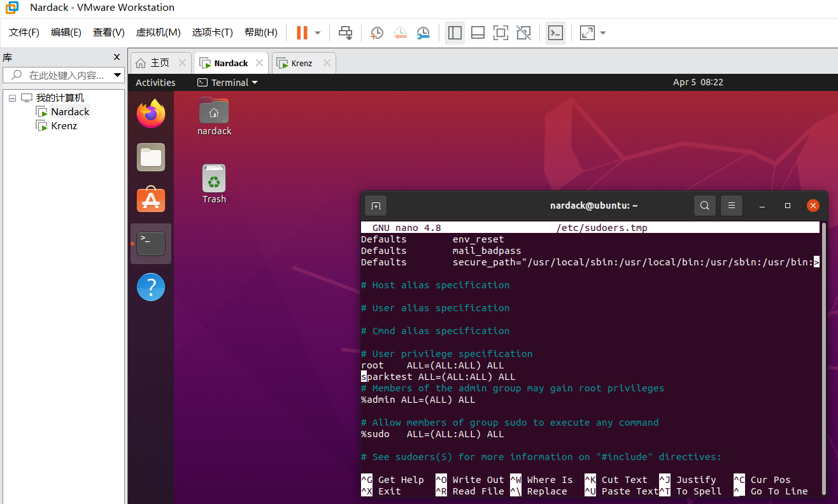The image size is (838, 504).
Task: Click the 'Write Out' shortcut label in nano
Action: [x=478, y=480]
